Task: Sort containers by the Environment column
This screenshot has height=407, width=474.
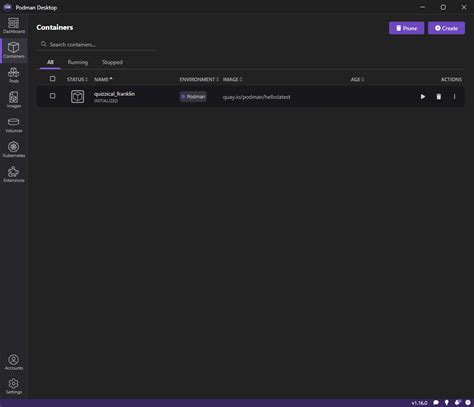Action: pyautogui.click(x=199, y=79)
